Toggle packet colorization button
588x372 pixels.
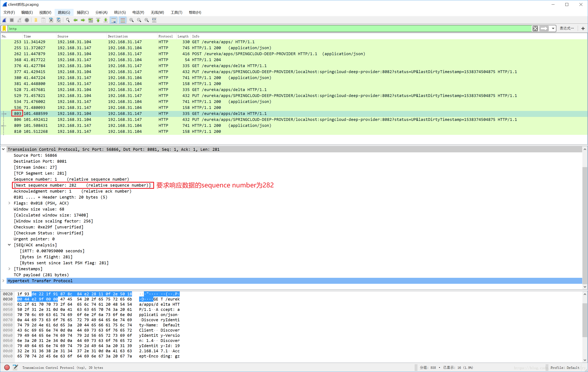tap(123, 20)
